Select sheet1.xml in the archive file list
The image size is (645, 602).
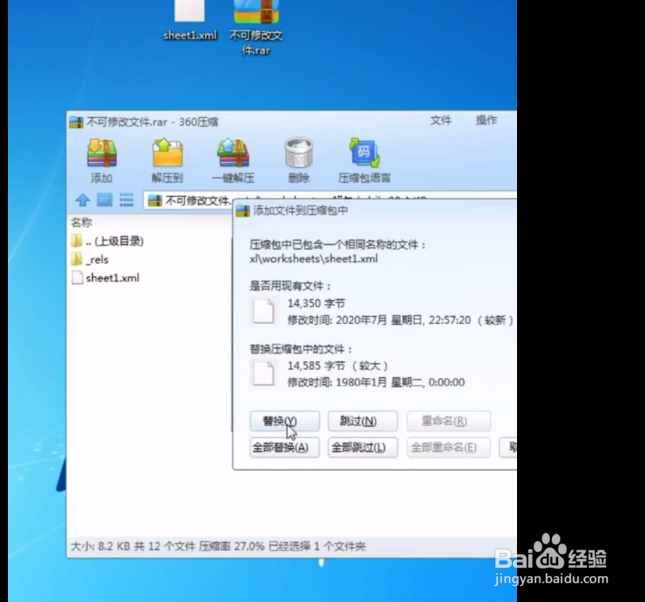point(106,278)
